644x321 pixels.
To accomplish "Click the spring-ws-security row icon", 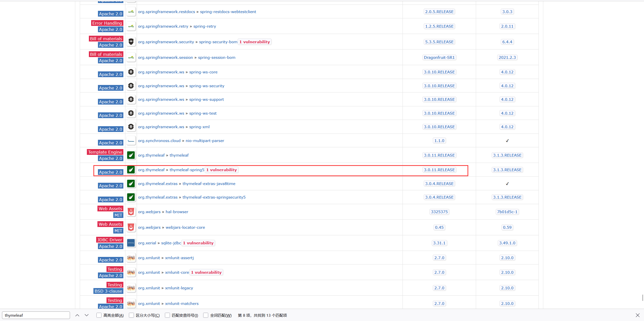I will pyautogui.click(x=131, y=86).
